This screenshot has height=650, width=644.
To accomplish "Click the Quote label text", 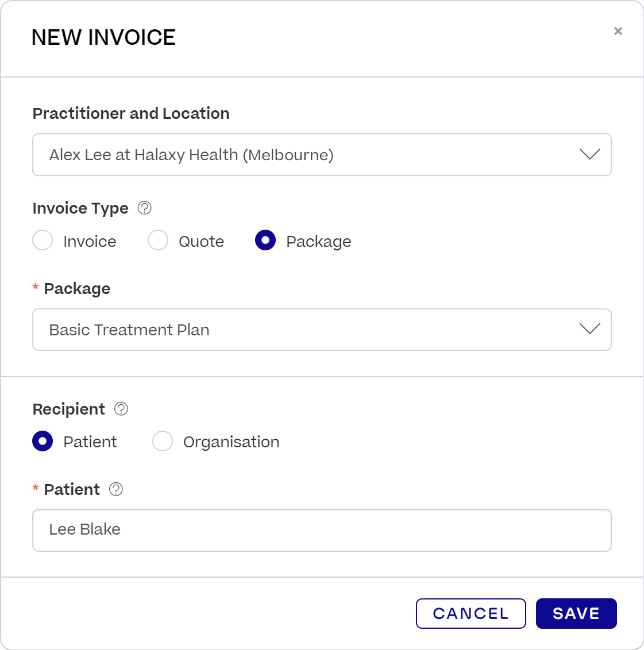I will [x=201, y=242].
